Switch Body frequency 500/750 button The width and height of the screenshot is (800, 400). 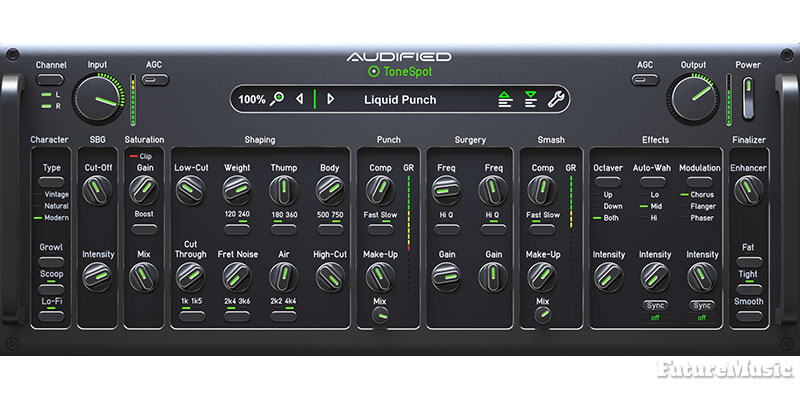pos(331,229)
